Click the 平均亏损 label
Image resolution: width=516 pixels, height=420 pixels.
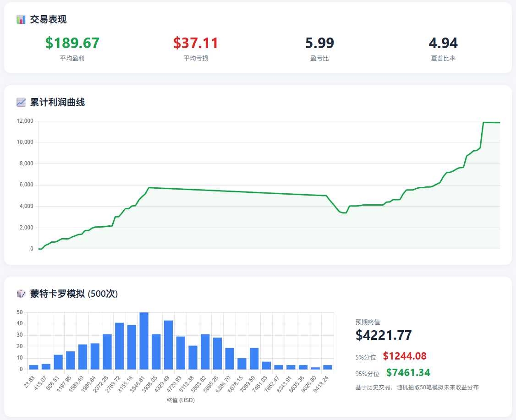[x=196, y=58]
